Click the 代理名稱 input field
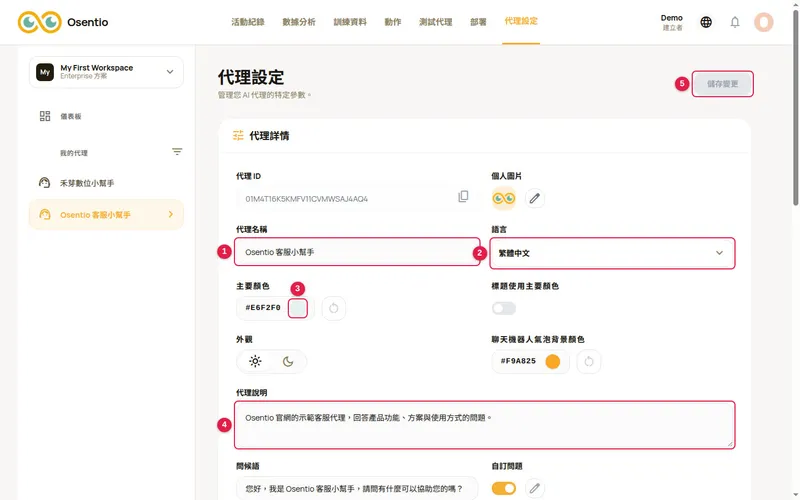The width and height of the screenshot is (800, 500). tap(357, 252)
